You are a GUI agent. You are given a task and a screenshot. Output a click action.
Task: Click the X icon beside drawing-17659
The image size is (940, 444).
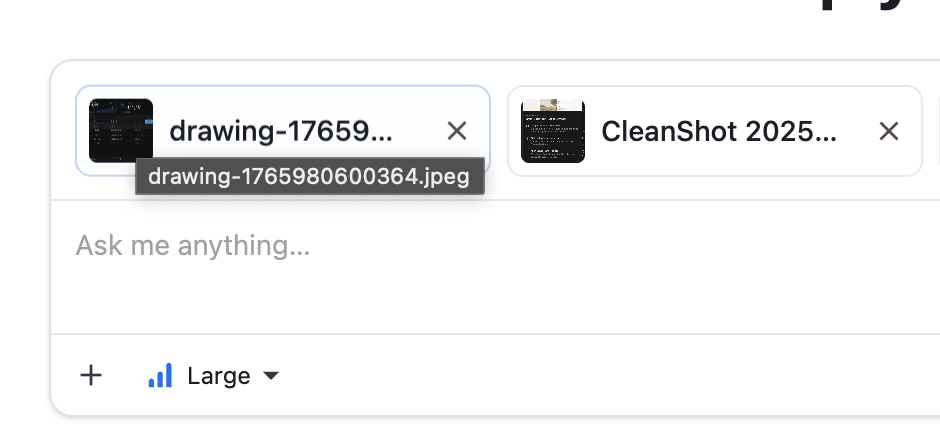(457, 131)
